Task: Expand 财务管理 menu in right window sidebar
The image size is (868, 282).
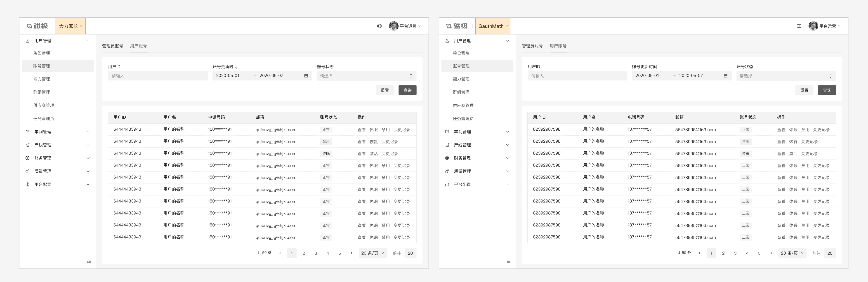Action: (x=477, y=158)
